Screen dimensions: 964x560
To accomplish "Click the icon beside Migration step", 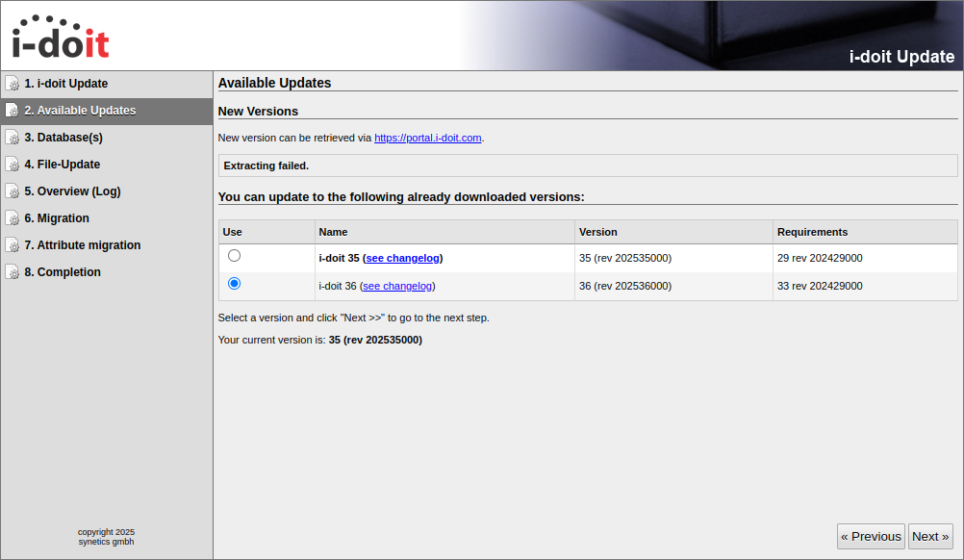I will coord(13,218).
